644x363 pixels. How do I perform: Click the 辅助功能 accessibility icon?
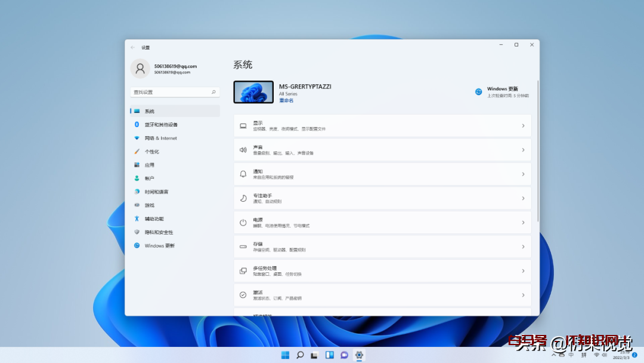pyautogui.click(x=137, y=219)
